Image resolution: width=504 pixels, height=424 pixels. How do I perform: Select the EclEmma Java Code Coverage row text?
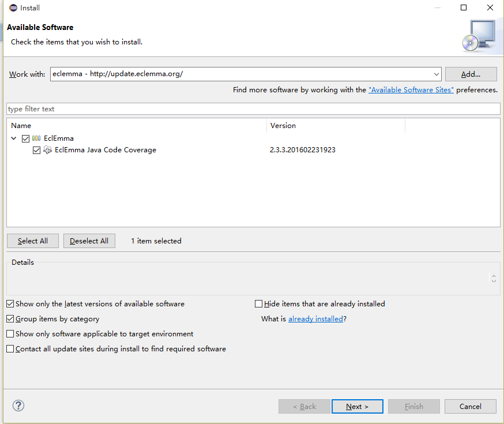(x=106, y=150)
